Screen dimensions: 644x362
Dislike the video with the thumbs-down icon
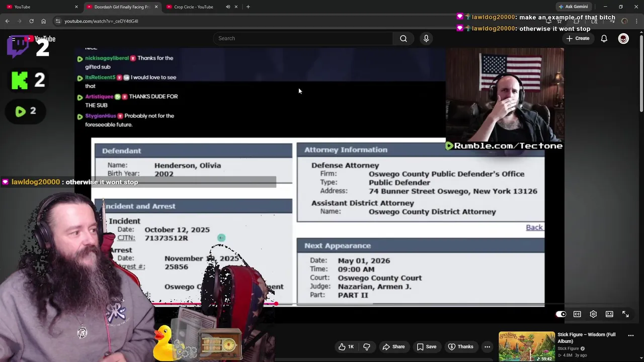coord(366,346)
